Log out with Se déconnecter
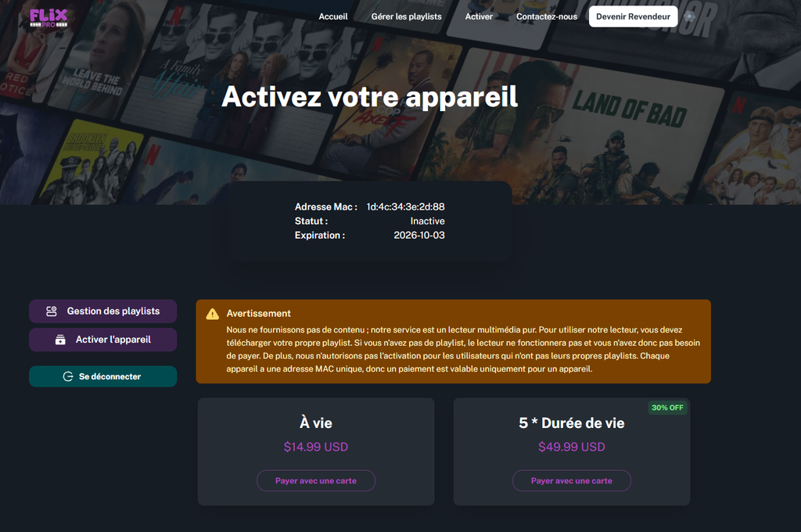 [102, 376]
